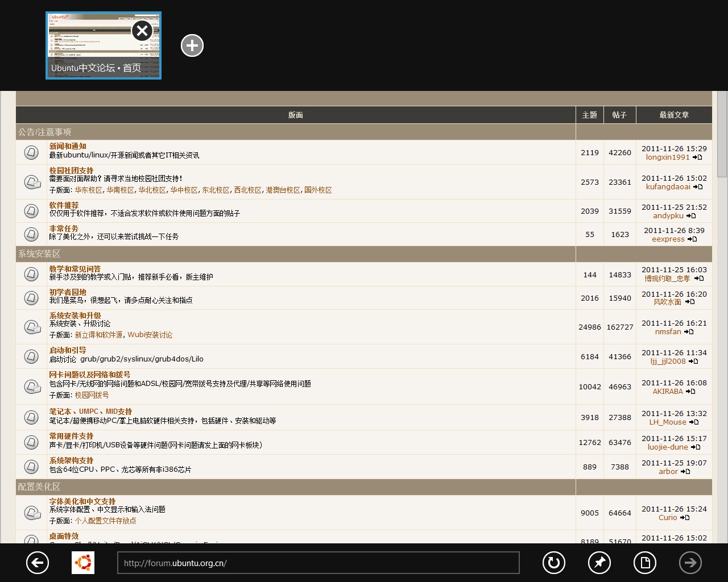Open the 系统架构支持 forum
The width and height of the screenshot is (728, 582).
pyautogui.click(x=71, y=460)
